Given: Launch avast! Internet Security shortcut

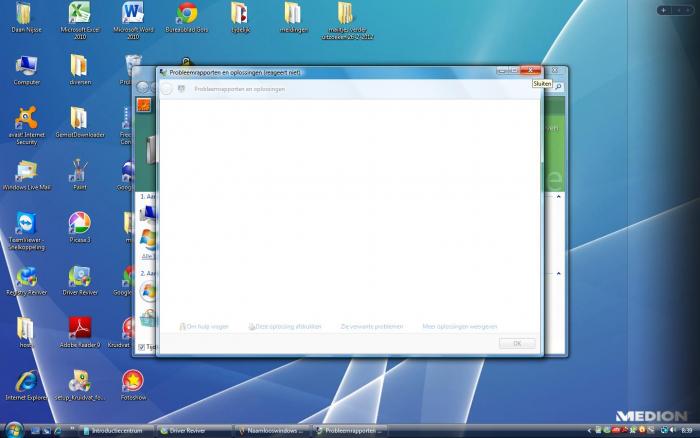Looking at the screenshot, I should click(26, 126).
